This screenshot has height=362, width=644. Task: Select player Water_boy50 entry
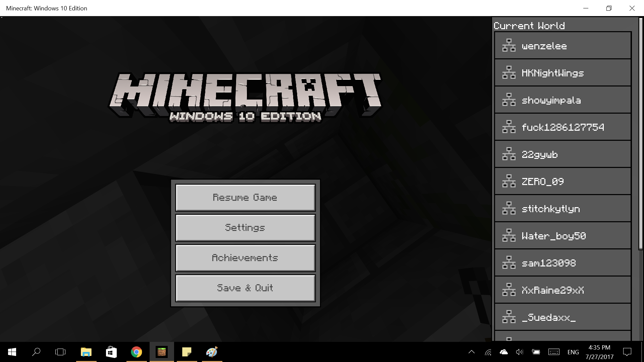563,236
